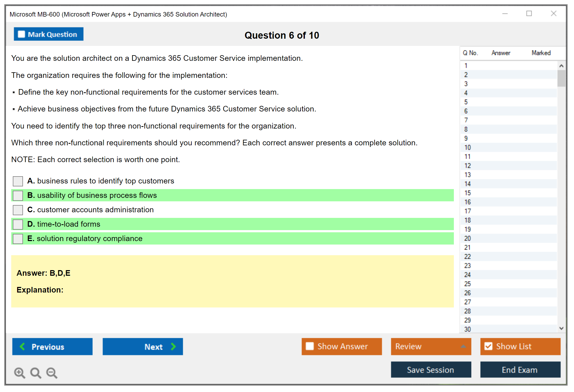574x392 pixels.
Task: Click the green left arrow on Previous
Action: pos(22,346)
